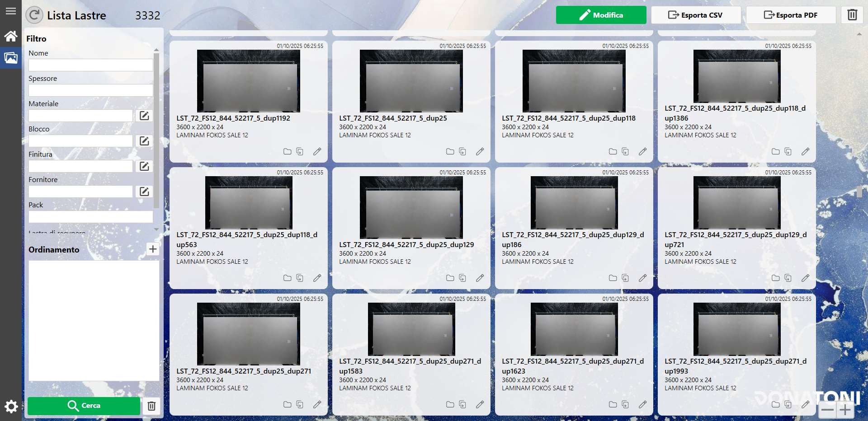Open Fornitore selection editor icon

(x=144, y=192)
